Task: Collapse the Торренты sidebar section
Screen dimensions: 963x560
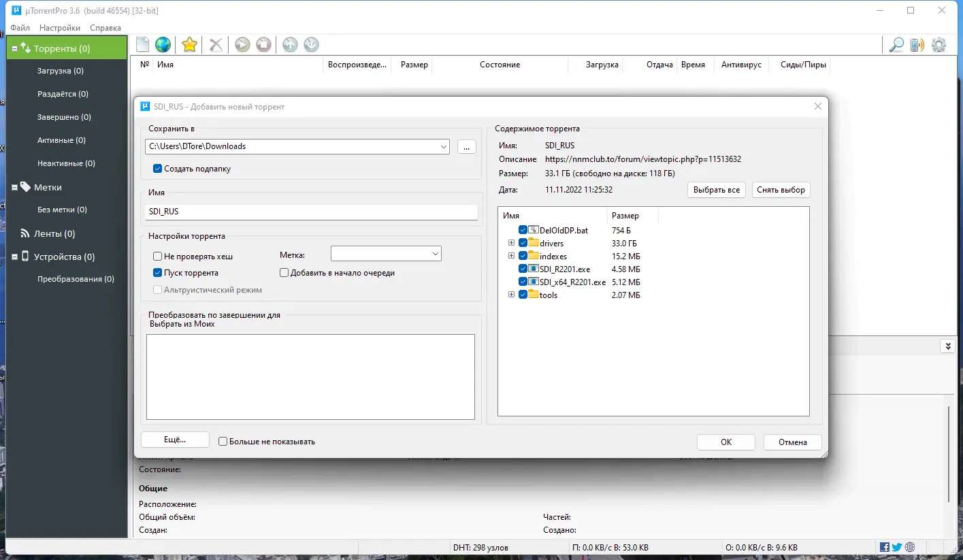Action: point(15,49)
